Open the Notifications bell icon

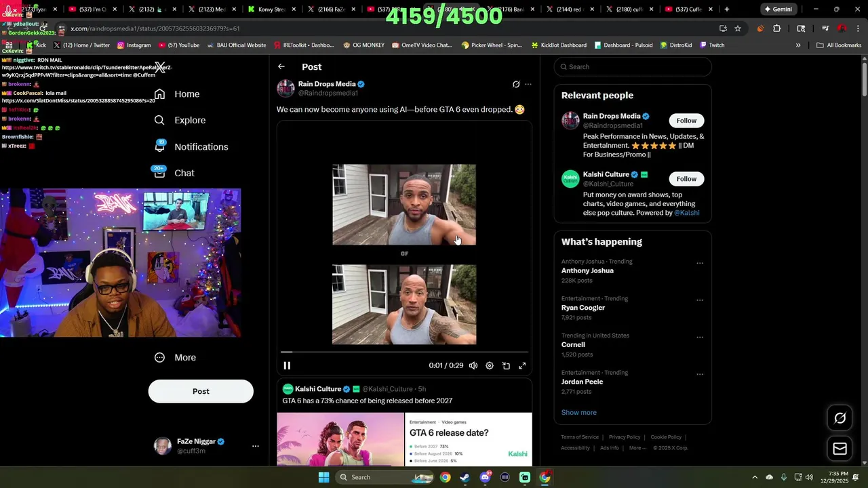[x=159, y=146]
